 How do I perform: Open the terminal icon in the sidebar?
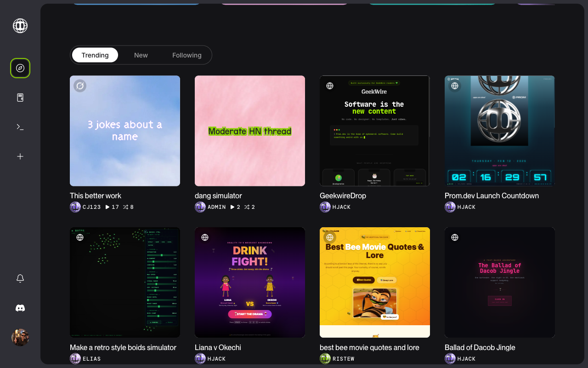20,126
